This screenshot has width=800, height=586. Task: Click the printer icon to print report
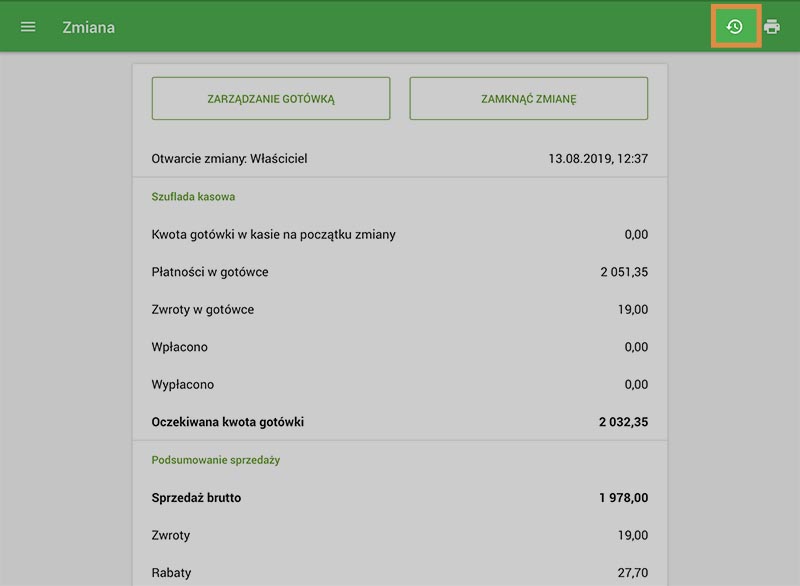tap(772, 27)
